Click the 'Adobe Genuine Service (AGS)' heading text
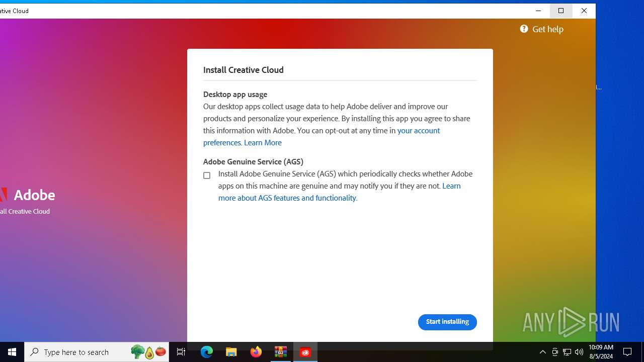The image size is (644, 362). [253, 161]
